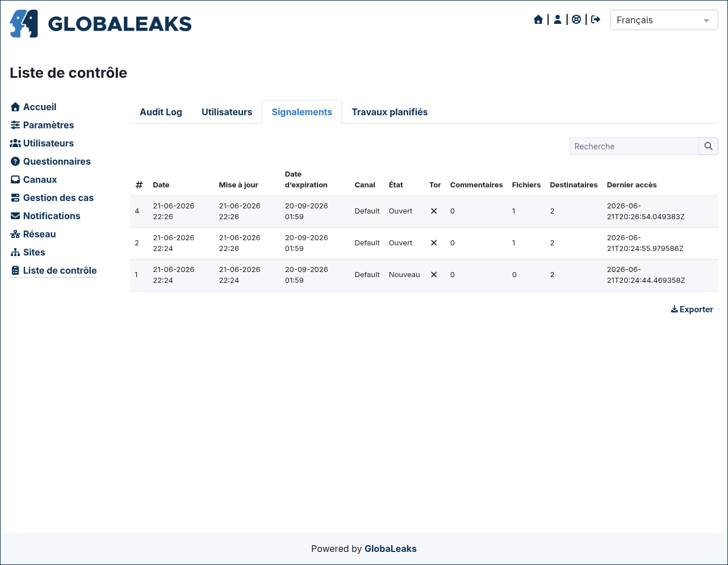Open the GlobaLeaks footer link
The height and width of the screenshot is (565, 728).
click(391, 549)
